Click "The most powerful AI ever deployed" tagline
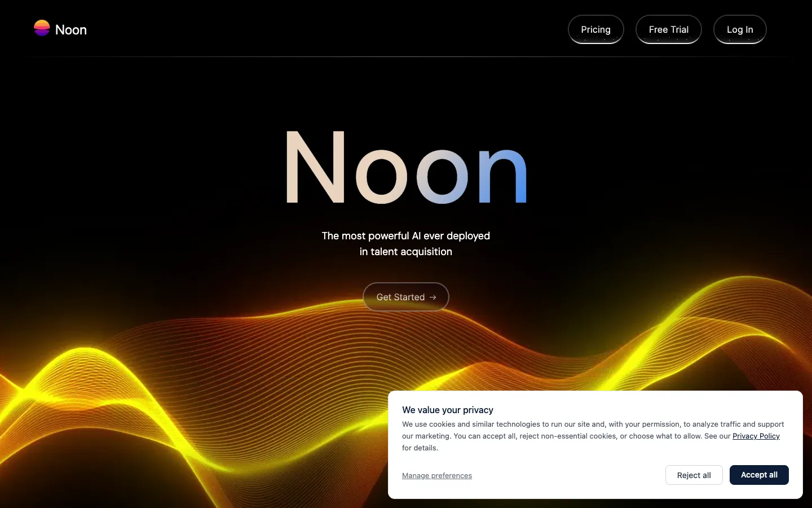The height and width of the screenshot is (508, 812). tap(406, 236)
